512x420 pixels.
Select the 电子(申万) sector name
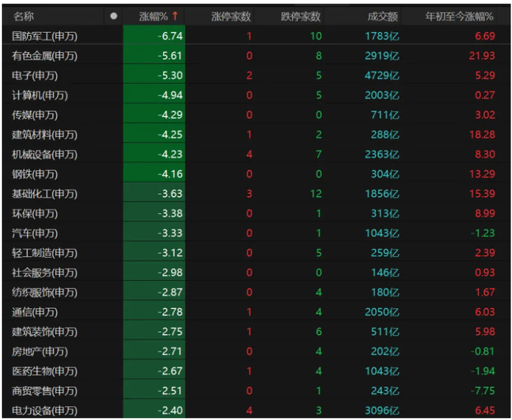tap(35, 75)
